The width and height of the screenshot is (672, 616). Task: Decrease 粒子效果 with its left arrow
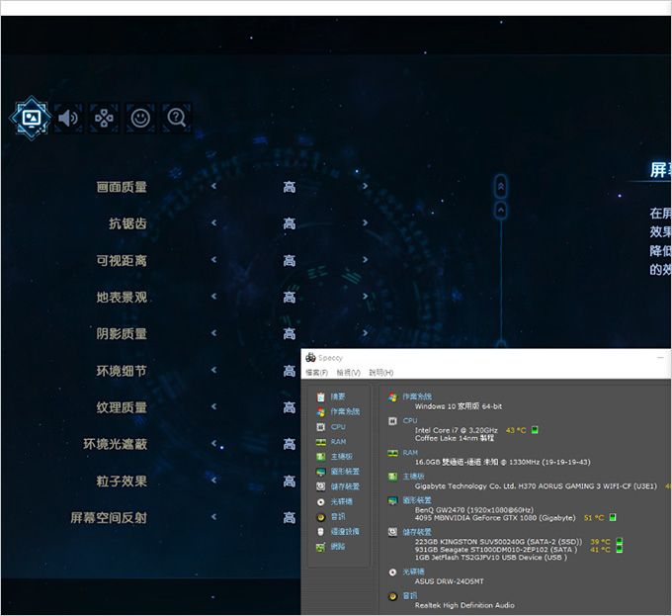point(213,481)
